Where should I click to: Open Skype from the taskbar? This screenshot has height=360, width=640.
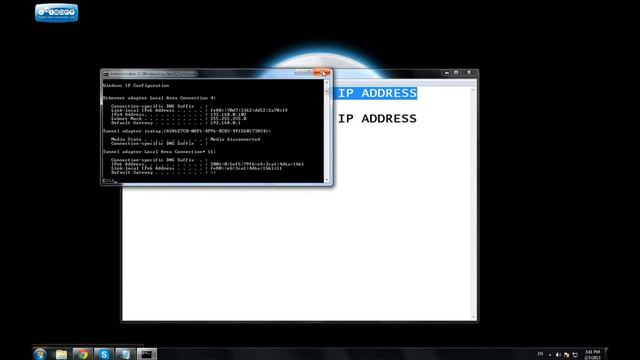pos(104,354)
